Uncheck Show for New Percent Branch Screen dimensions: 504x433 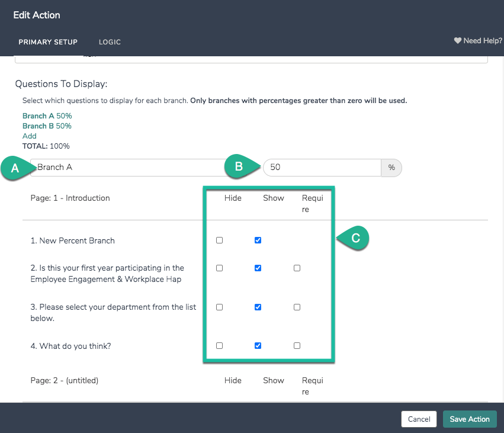click(x=258, y=240)
